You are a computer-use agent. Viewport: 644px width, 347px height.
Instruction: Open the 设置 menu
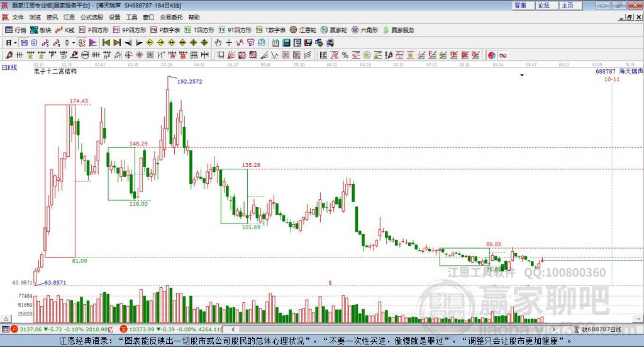(114, 17)
